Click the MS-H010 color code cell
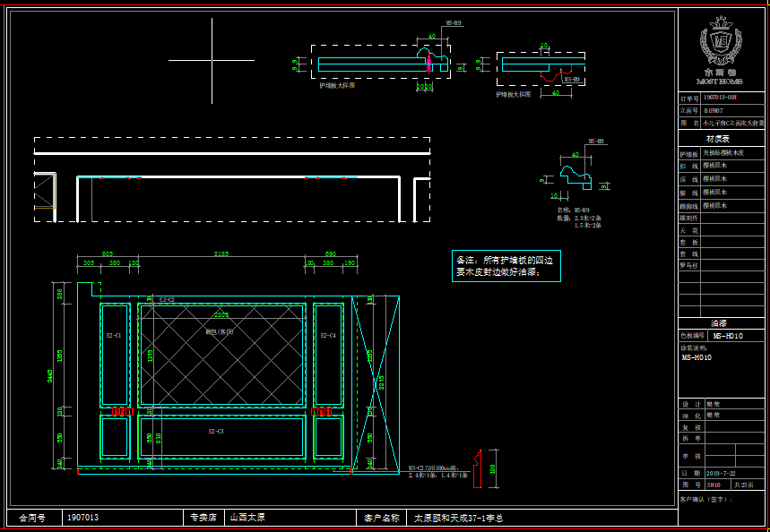770x532 pixels. click(732, 335)
